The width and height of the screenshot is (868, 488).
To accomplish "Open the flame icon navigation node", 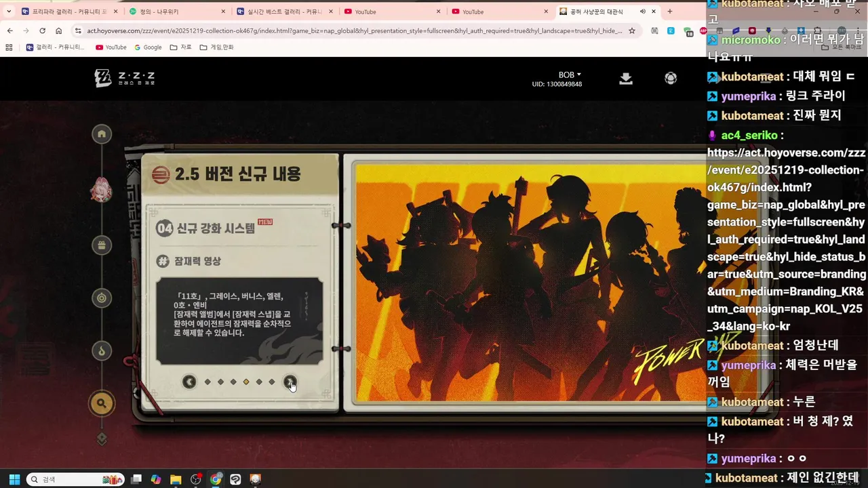I will coord(102,351).
